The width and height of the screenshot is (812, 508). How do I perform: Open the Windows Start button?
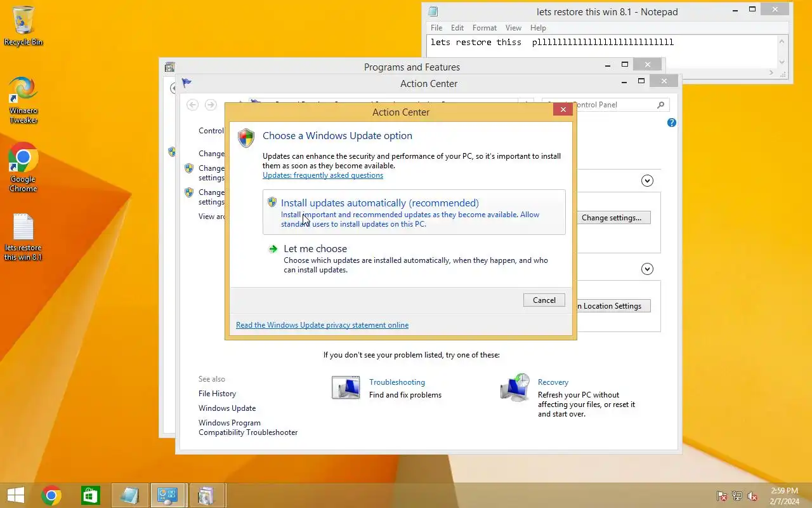pyautogui.click(x=16, y=495)
